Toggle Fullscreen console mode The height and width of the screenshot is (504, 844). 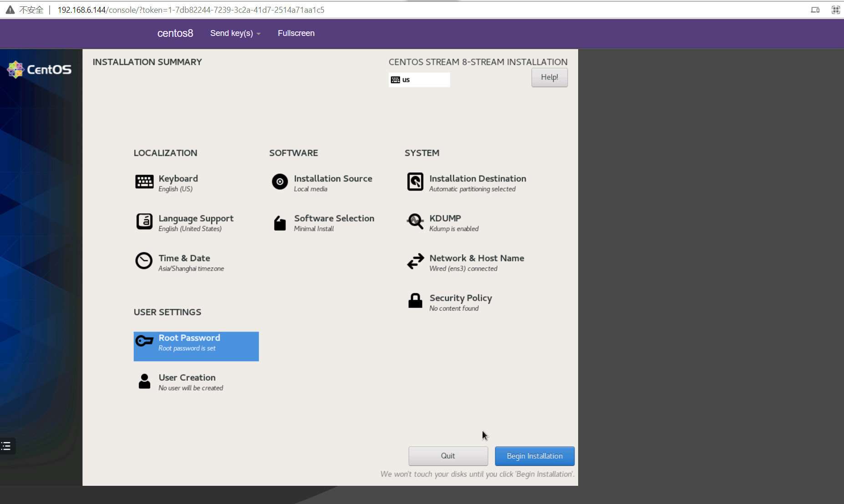pyautogui.click(x=296, y=33)
